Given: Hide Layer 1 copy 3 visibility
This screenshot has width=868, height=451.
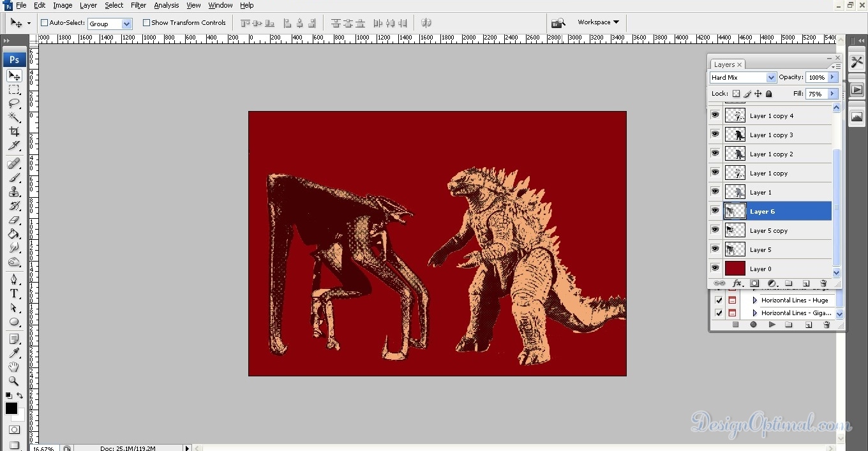Looking at the screenshot, I should 715,135.
